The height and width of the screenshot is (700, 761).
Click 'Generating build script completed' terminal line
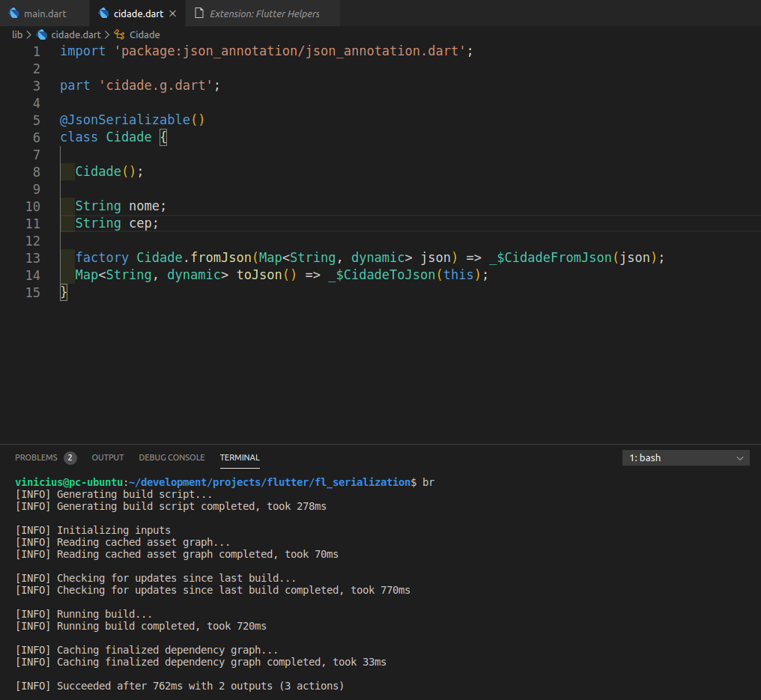pyautogui.click(x=171, y=506)
